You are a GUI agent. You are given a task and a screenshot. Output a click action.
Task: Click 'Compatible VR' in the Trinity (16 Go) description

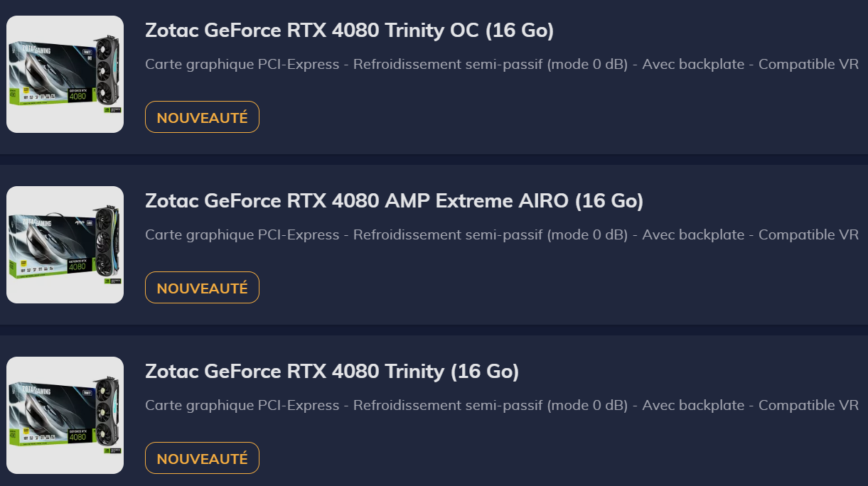[x=808, y=406]
